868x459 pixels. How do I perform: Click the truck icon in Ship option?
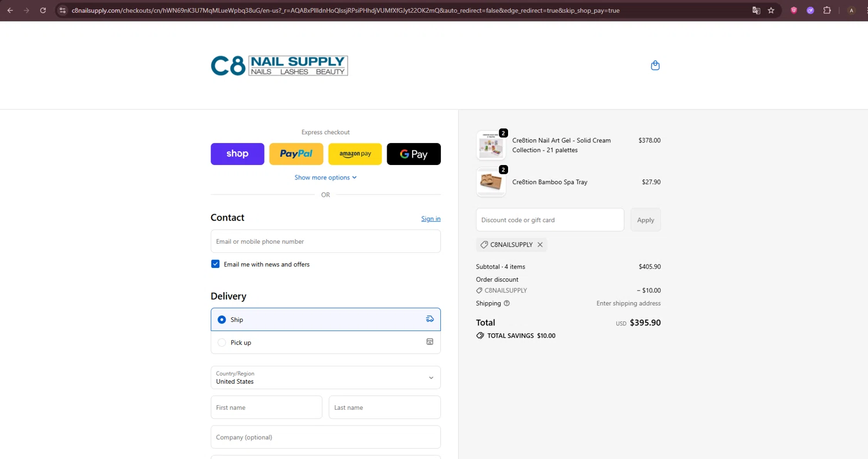(x=430, y=319)
